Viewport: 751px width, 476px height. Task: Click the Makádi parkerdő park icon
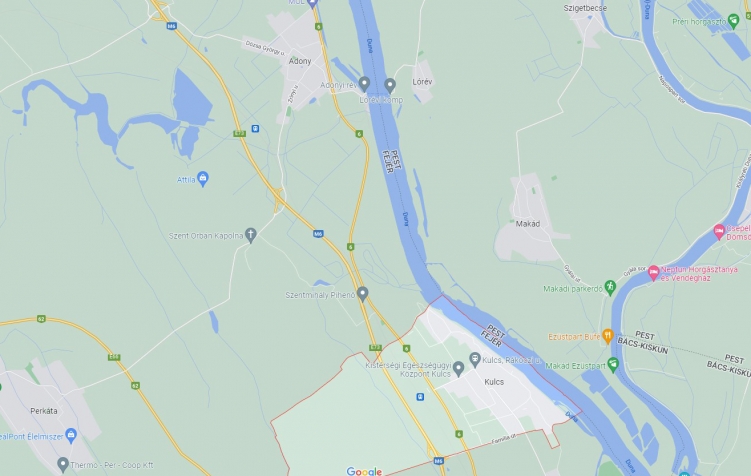[610, 287]
